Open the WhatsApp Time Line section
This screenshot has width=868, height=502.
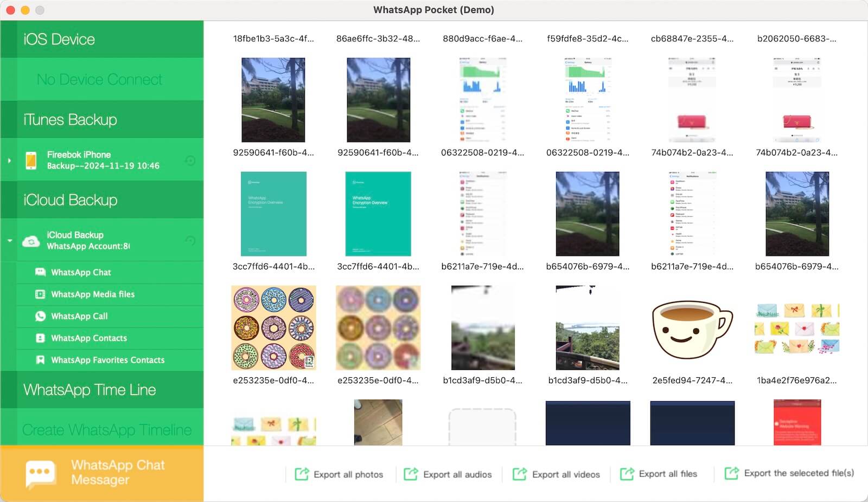[102, 390]
